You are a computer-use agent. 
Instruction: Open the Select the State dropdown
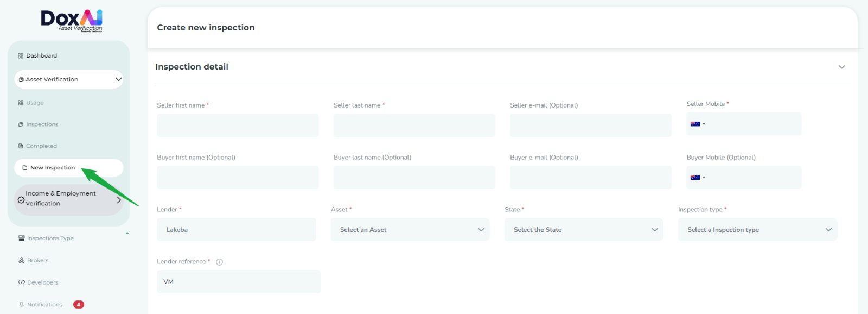click(584, 230)
